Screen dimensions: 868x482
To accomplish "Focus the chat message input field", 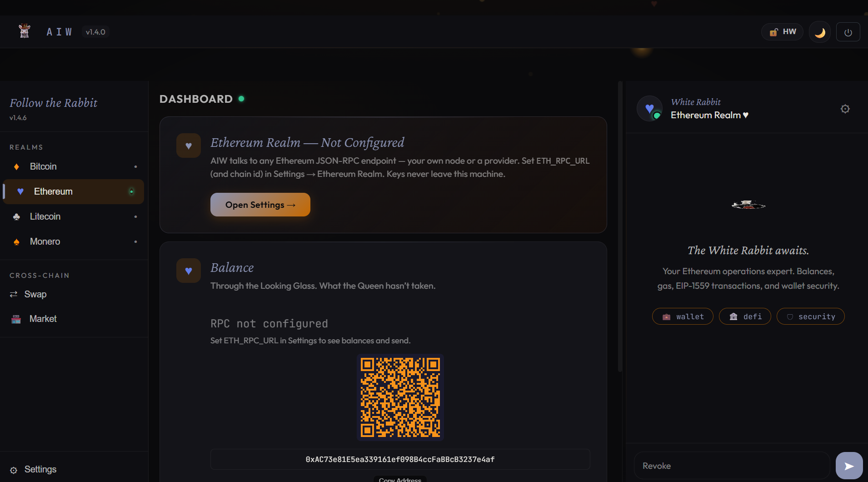I will click(732, 466).
